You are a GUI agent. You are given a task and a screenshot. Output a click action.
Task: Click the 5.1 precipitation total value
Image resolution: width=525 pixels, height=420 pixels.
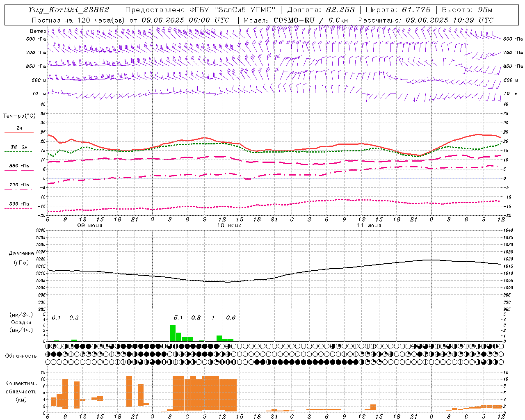coord(178,317)
